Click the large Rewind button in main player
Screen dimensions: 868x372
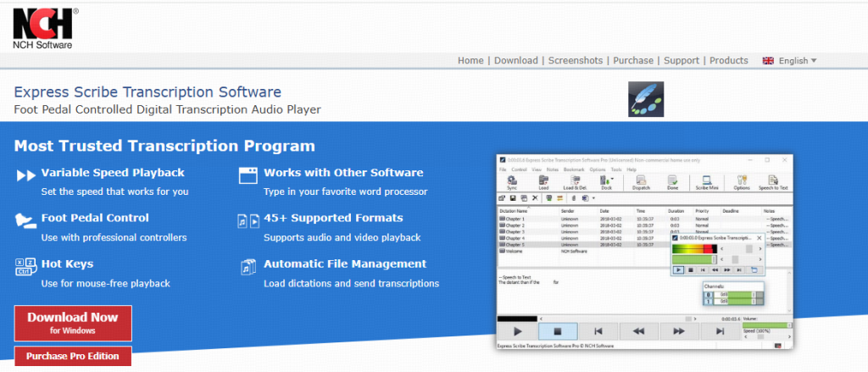639,331
